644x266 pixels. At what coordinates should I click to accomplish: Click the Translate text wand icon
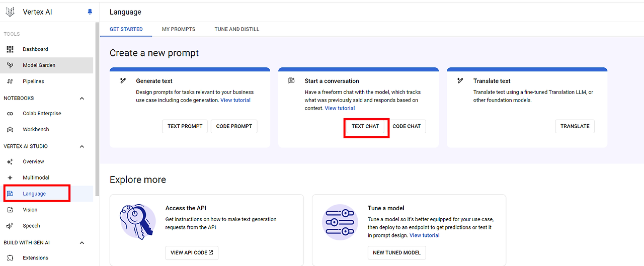pyautogui.click(x=460, y=80)
